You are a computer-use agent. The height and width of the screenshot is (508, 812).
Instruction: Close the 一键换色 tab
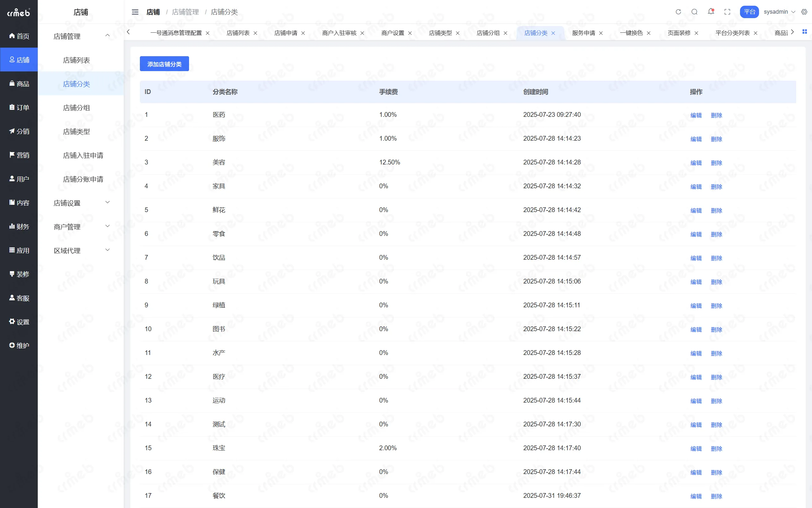[649, 33]
